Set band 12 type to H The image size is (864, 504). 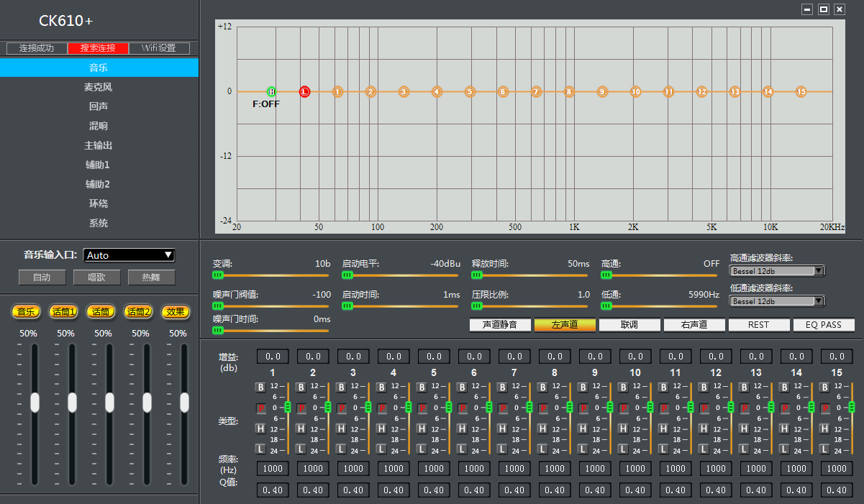(x=704, y=429)
